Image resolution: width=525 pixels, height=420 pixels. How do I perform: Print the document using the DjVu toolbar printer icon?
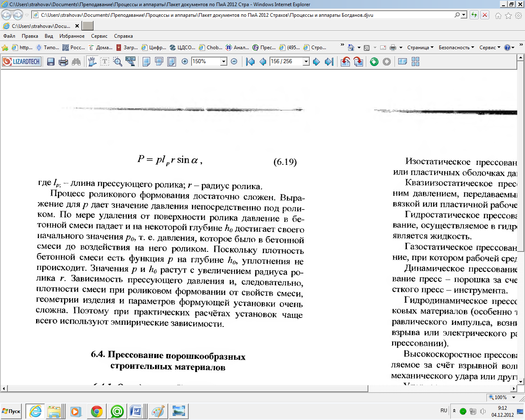click(x=63, y=62)
